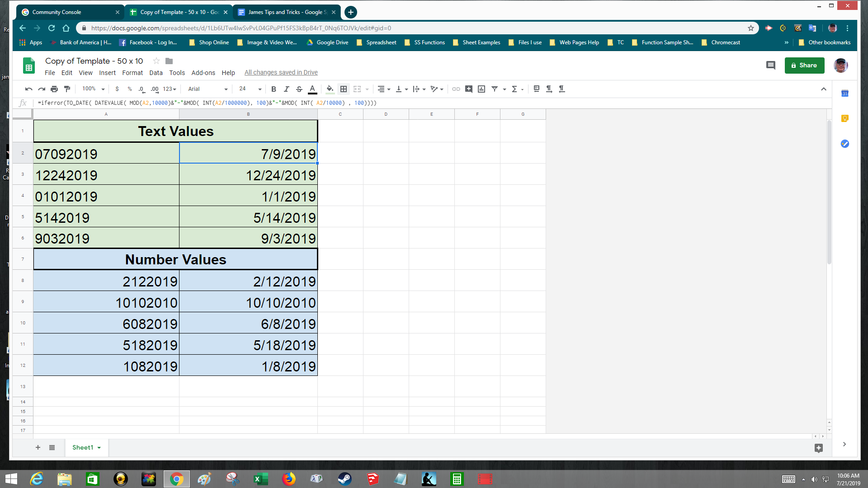868x488 pixels.
Task: Open comment history
Action: point(771,66)
